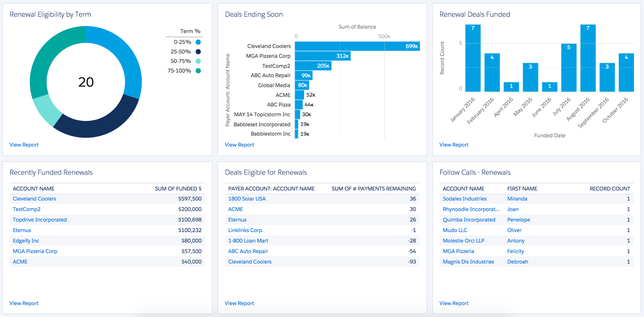Click the 25-50% legend color dot
644x317 pixels.
(x=198, y=51)
